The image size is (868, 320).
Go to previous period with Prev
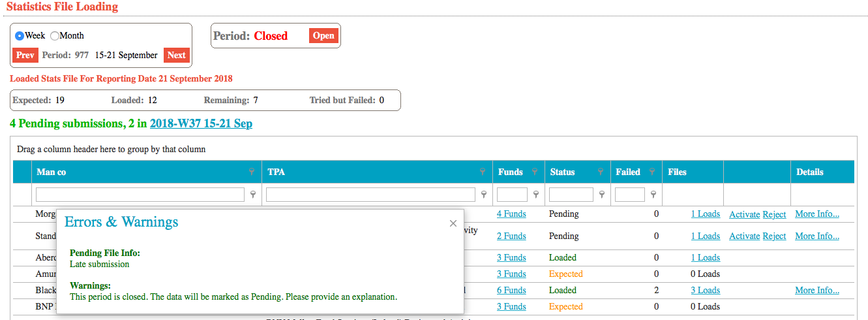pyautogui.click(x=25, y=56)
